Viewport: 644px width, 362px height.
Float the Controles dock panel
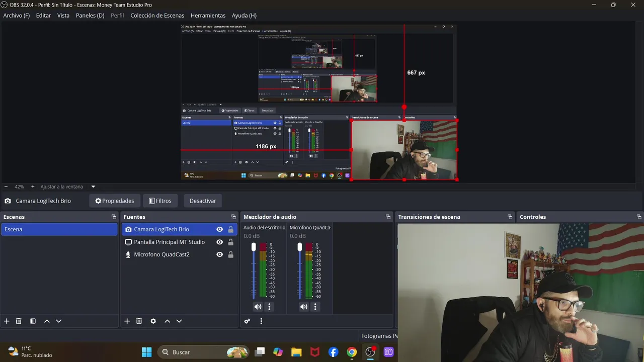coord(639,217)
